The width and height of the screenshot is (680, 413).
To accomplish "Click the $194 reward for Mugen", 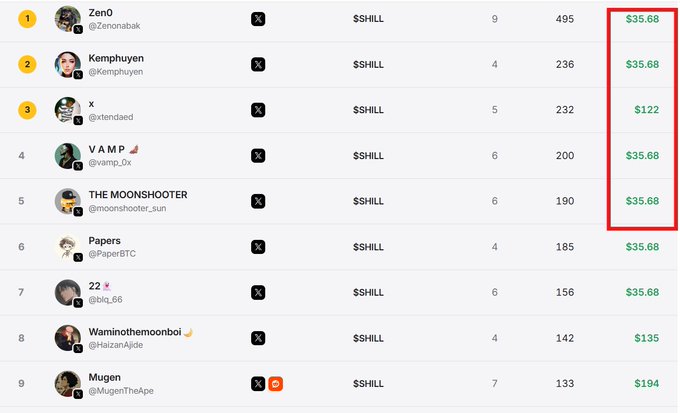I will click(647, 384).
